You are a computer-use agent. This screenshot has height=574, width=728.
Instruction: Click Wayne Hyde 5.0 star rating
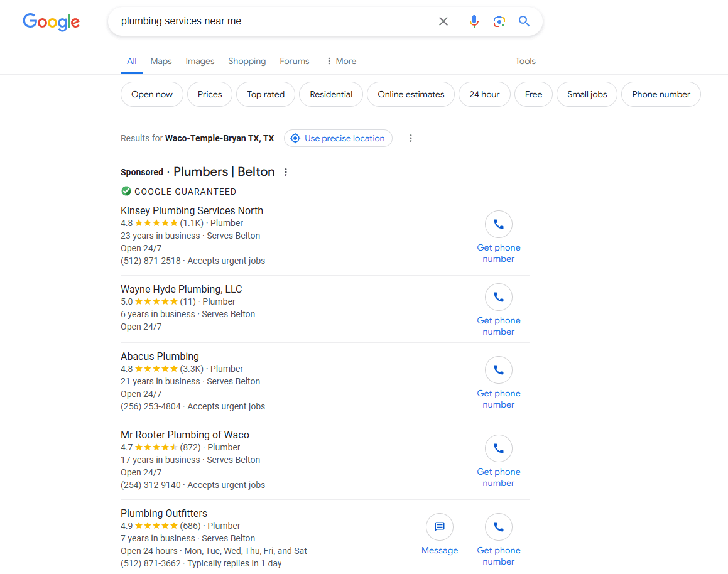coord(158,301)
